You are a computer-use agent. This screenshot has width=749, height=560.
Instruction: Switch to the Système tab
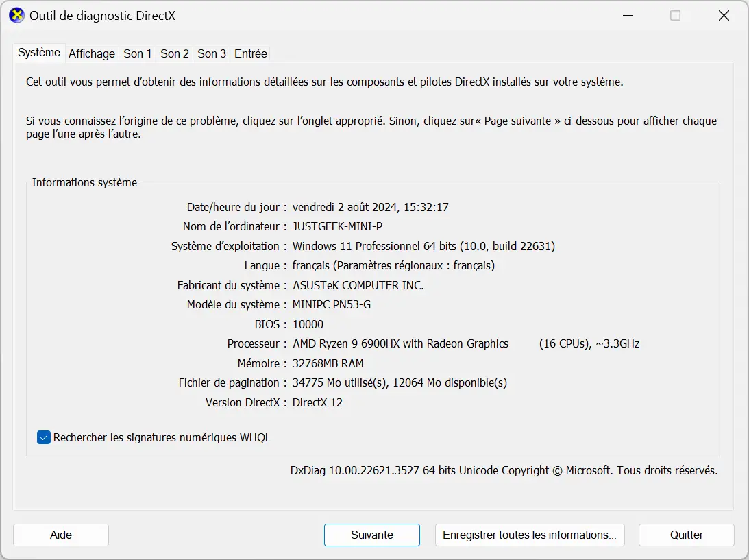39,53
